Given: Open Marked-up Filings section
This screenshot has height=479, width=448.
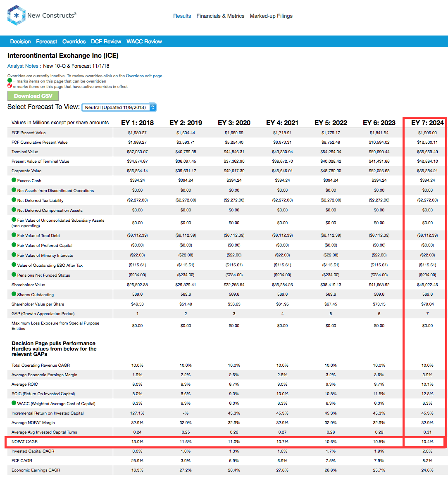Looking at the screenshot, I should click(x=271, y=16).
